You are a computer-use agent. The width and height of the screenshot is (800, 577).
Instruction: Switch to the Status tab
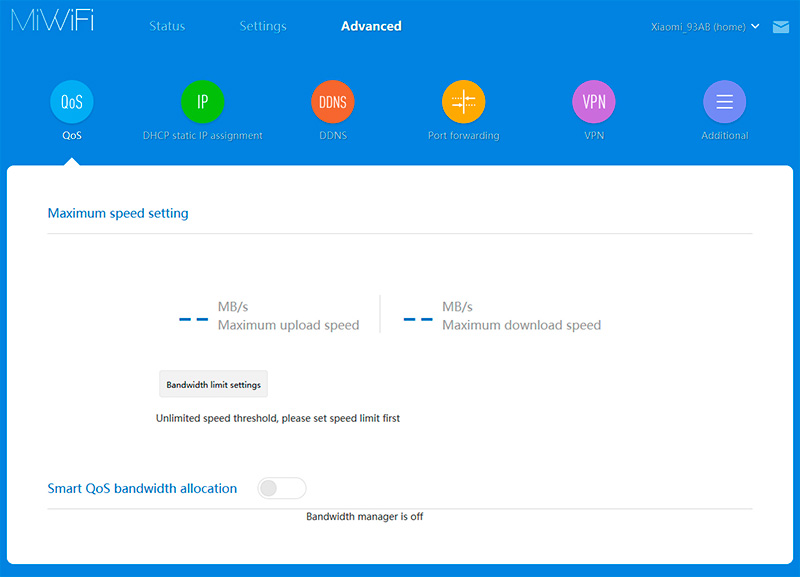167,26
